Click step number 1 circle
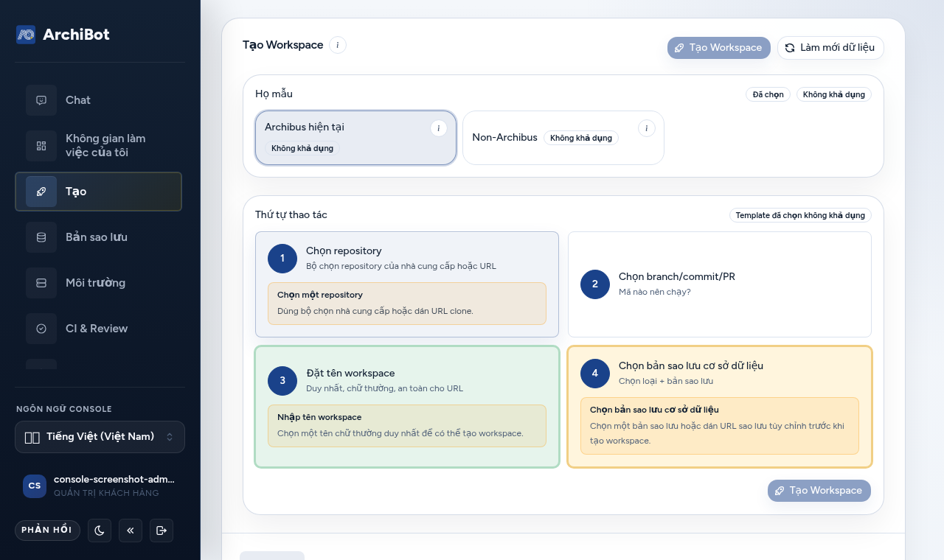944x560 pixels. (x=282, y=259)
